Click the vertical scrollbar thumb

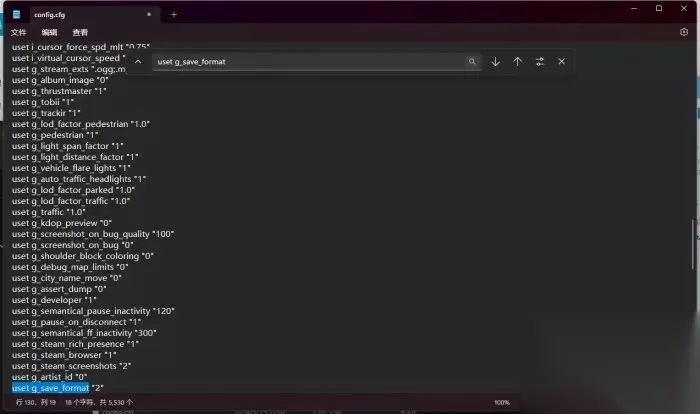tap(693, 244)
